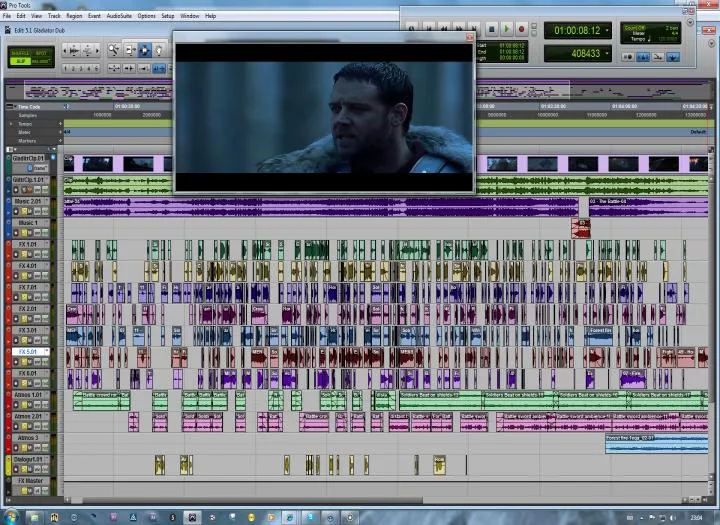Open the Region menu
The height and width of the screenshot is (525, 720).
pos(74,16)
